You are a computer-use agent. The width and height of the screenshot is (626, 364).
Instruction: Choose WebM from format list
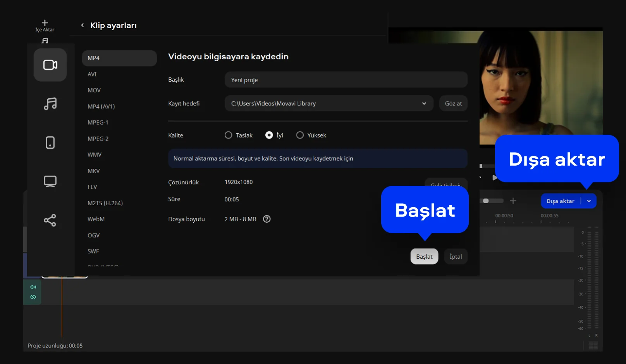click(96, 219)
